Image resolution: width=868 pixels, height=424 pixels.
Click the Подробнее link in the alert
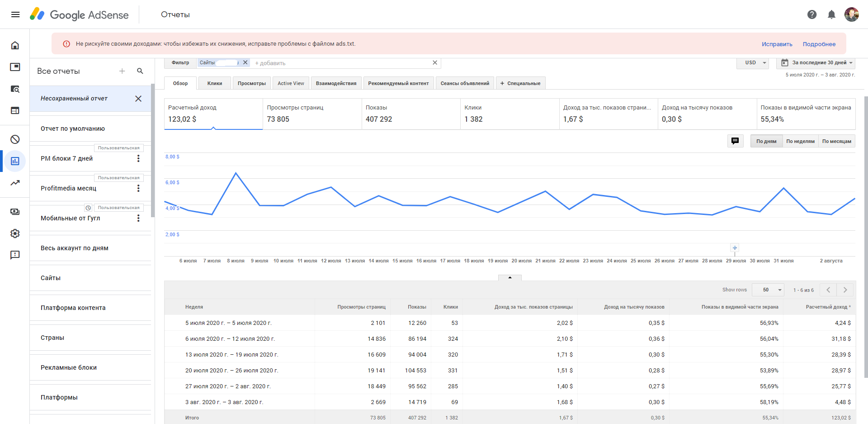click(x=819, y=44)
